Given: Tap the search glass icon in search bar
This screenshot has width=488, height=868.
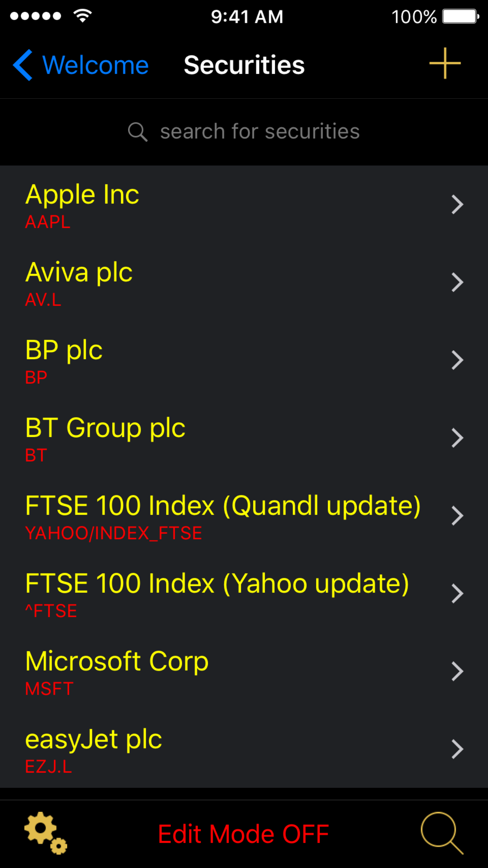Looking at the screenshot, I should pos(138,132).
